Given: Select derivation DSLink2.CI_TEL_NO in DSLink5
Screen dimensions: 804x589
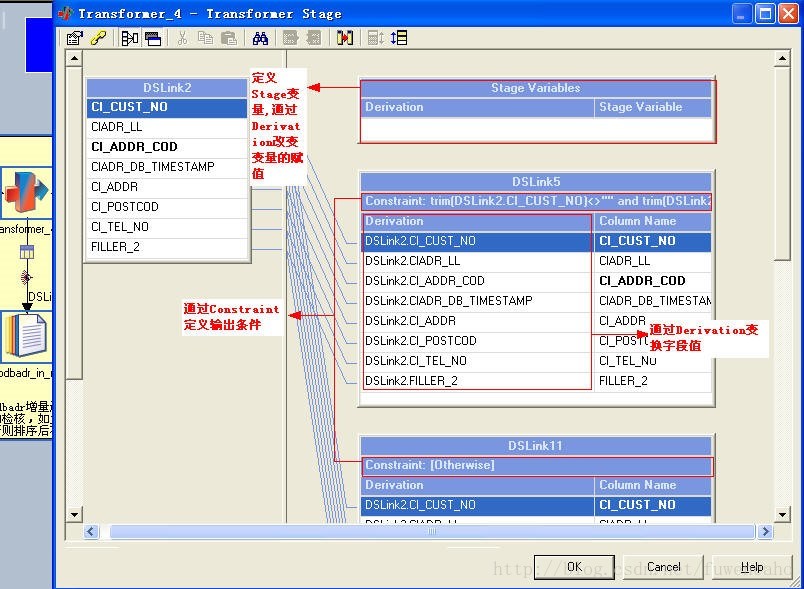Looking at the screenshot, I should tap(477, 361).
